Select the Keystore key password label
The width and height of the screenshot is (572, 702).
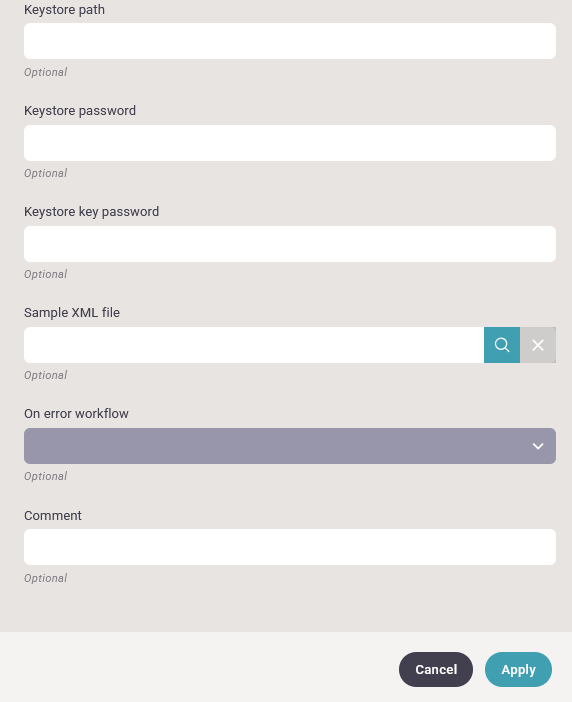pyautogui.click(x=91, y=212)
